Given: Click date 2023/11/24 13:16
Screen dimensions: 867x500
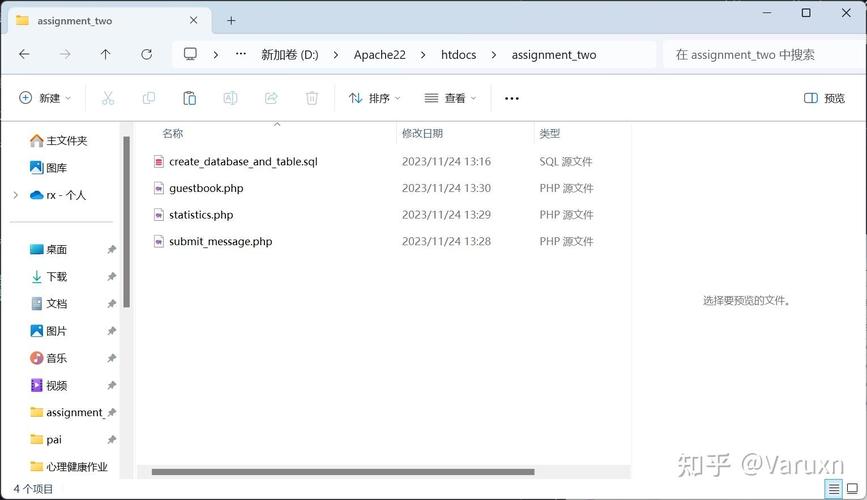Looking at the screenshot, I should 446,162.
